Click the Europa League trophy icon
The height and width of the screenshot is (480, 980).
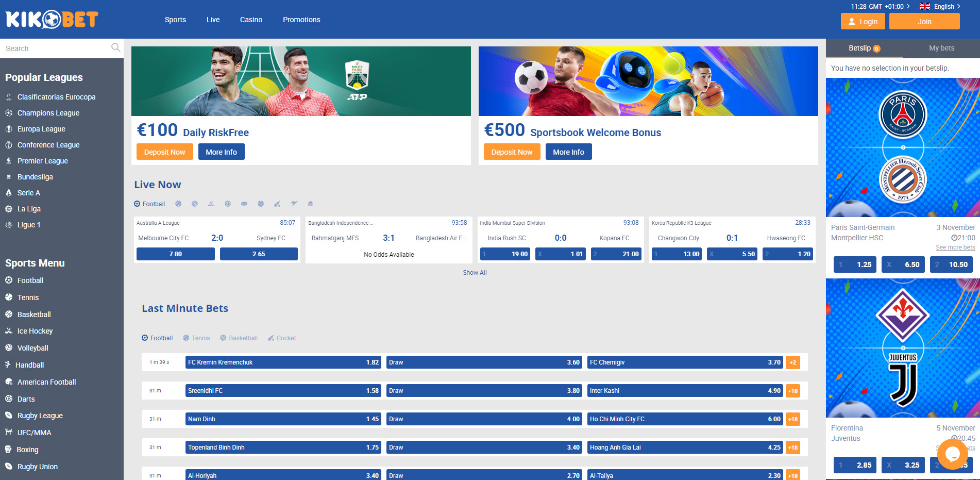(9, 129)
